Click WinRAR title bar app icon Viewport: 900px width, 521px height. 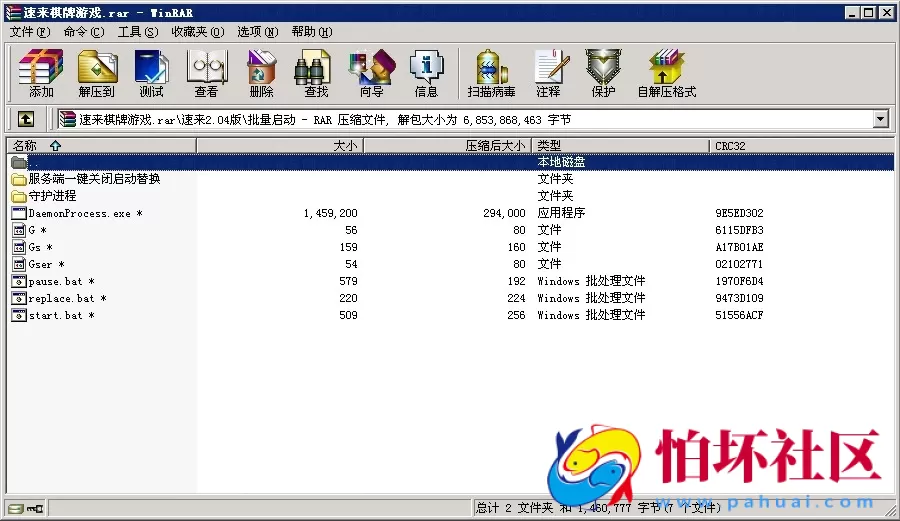click(x=13, y=12)
